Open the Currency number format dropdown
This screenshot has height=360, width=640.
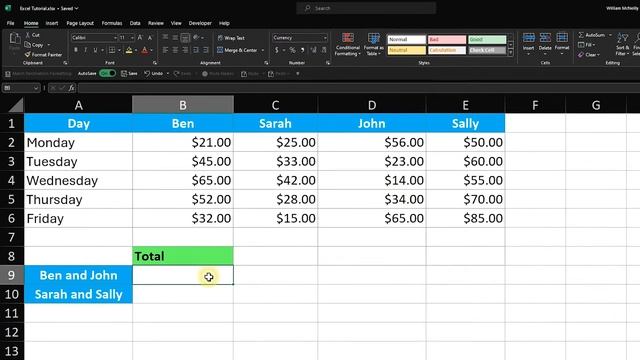(x=325, y=38)
